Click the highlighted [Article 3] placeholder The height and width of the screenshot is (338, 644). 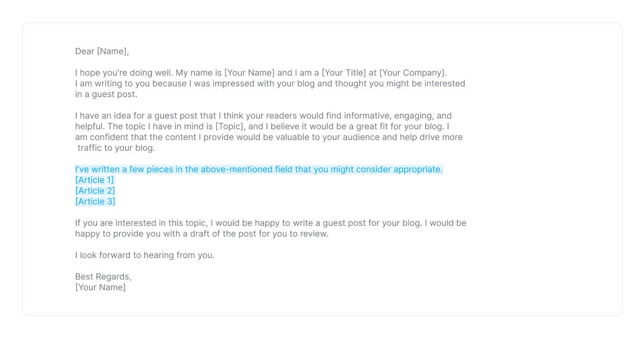pyautogui.click(x=95, y=202)
